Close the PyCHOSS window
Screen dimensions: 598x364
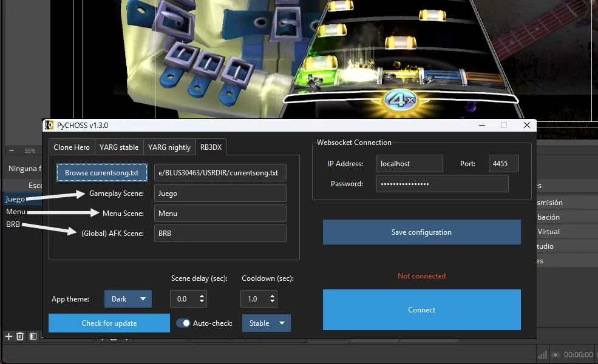point(527,125)
